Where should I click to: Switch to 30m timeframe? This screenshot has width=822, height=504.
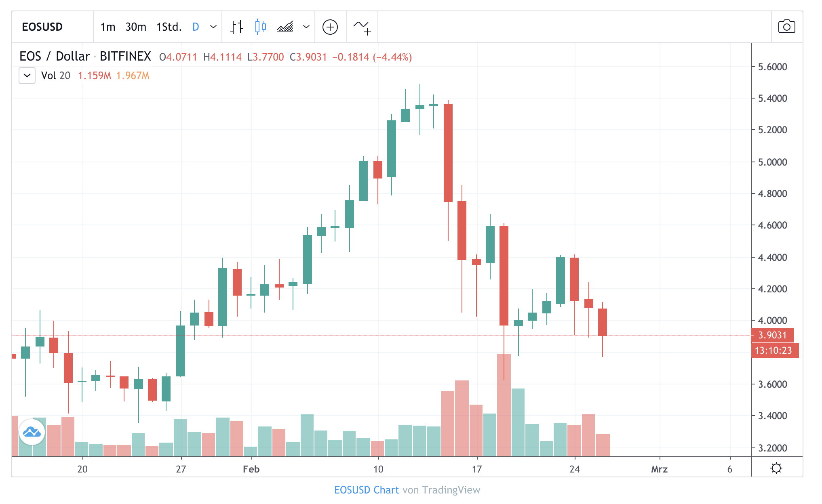point(136,27)
